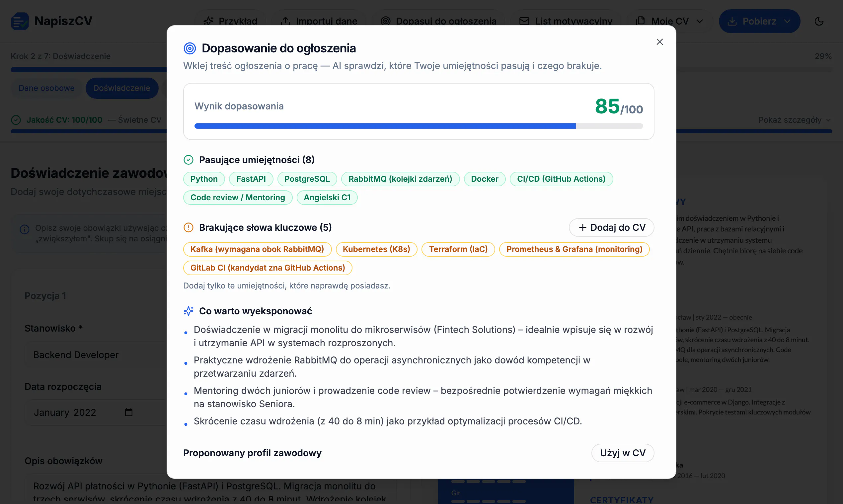
Task: Switch to Dane osobowe step tab
Action: click(46, 88)
